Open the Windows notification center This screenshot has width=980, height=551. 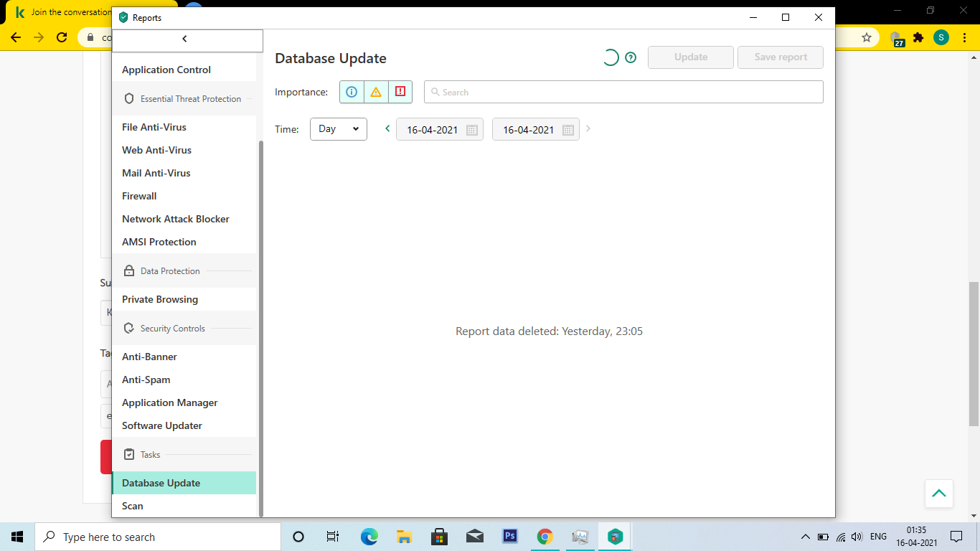pos(956,537)
